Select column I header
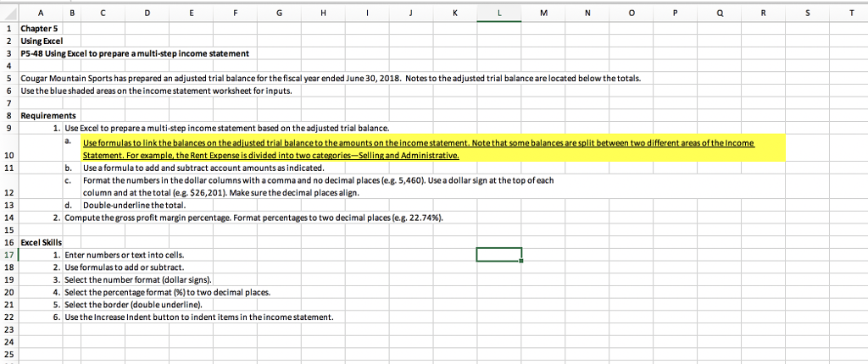868x364 pixels. coord(366,15)
